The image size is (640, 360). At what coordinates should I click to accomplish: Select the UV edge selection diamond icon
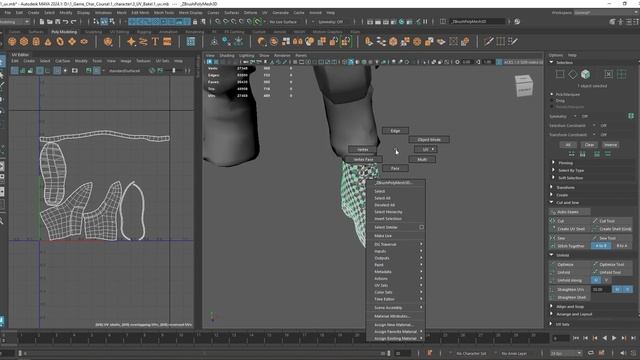(573, 74)
